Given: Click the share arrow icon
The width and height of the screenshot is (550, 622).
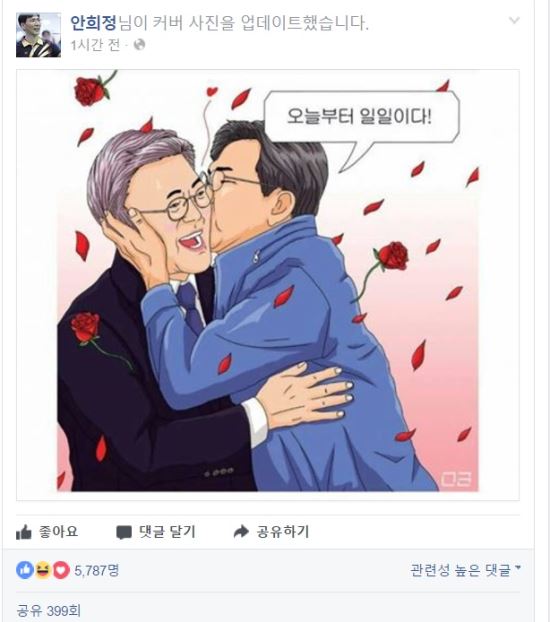Looking at the screenshot, I should [241, 532].
